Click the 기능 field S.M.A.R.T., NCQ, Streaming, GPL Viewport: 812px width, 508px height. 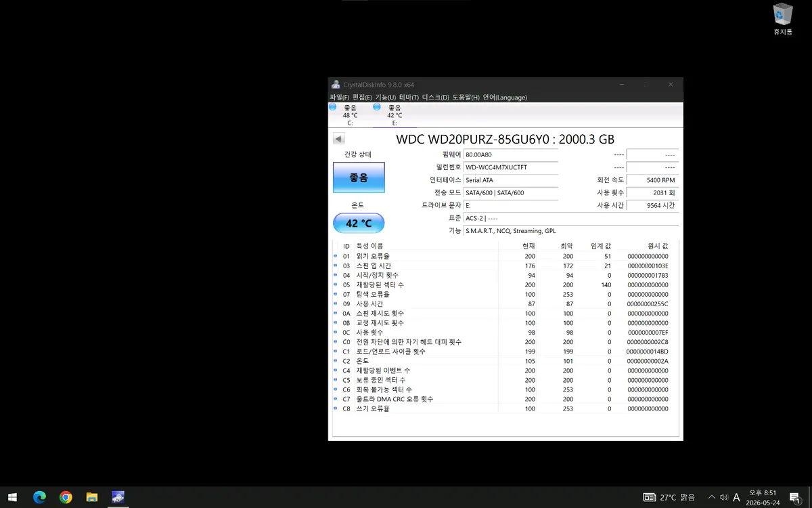[571, 231]
